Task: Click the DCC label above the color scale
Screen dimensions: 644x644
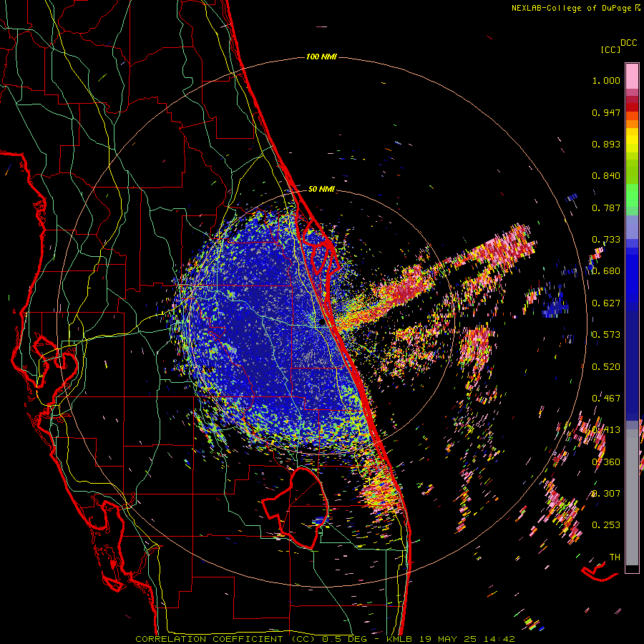Action: point(628,43)
